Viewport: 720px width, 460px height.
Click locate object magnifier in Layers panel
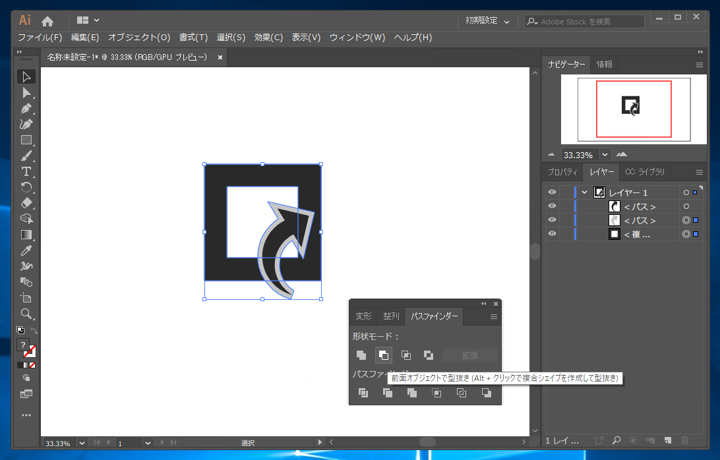616,440
